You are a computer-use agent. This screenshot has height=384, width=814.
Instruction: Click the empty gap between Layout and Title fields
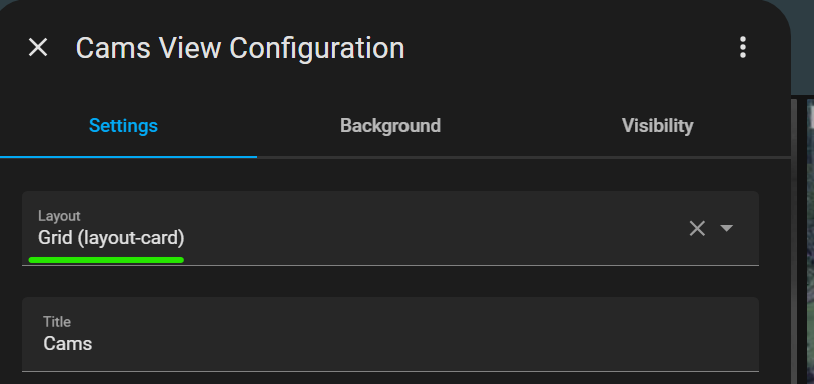click(390, 281)
